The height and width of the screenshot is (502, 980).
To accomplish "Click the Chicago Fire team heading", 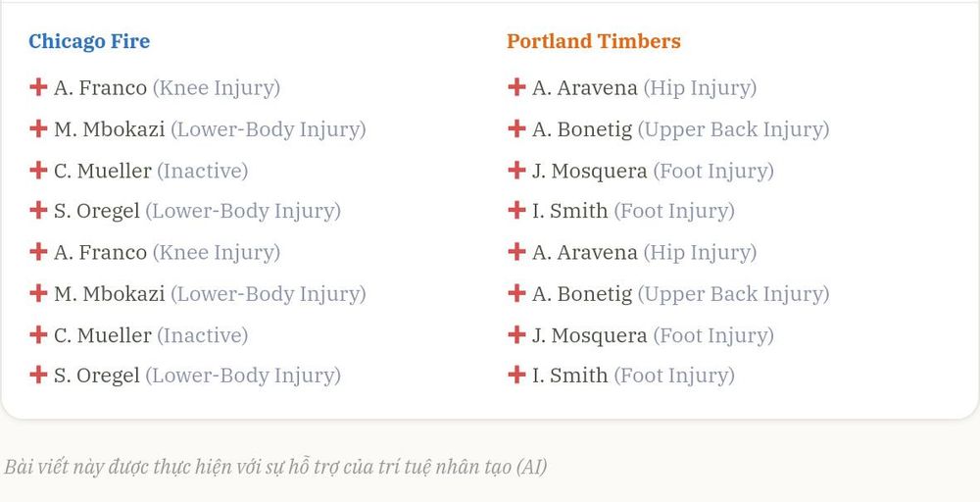I will (x=89, y=41).
